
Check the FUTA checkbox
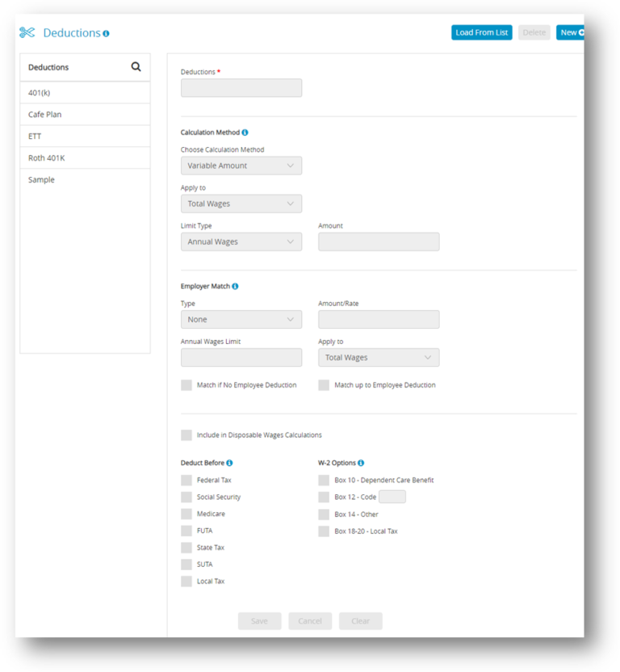click(186, 531)
